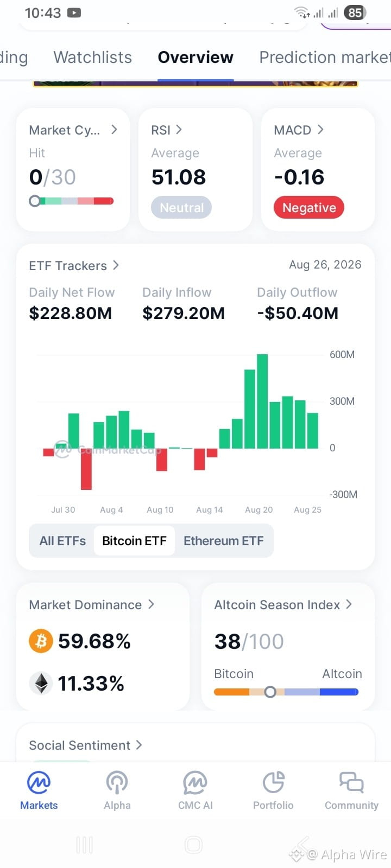Image resolution: width=391 pixels, height=868 pixels.
Task: Tap the tallest green bar near Aug 20
Action: 262,401
